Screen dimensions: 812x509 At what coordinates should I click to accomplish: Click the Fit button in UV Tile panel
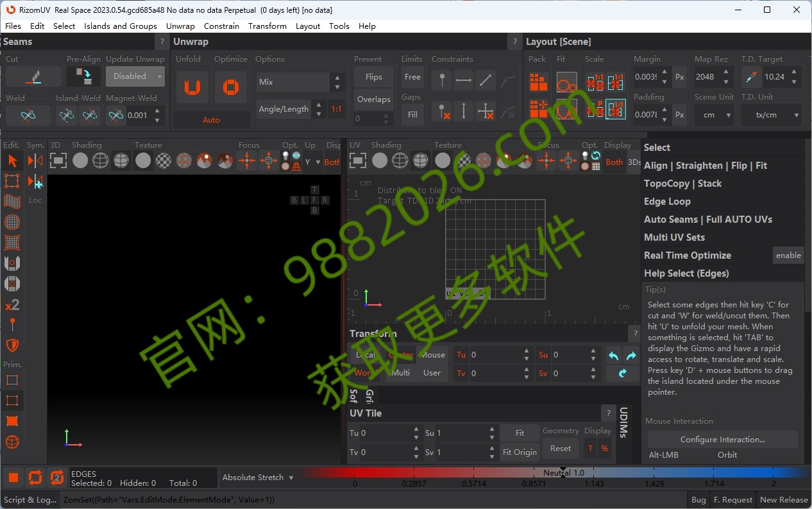[x=520, y=433]
